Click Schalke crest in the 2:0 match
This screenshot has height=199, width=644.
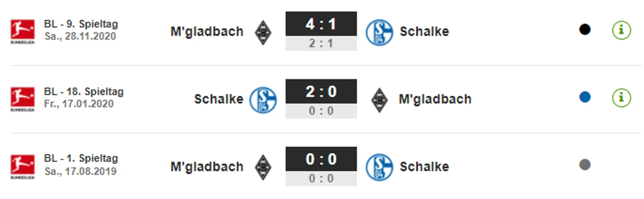coord(263,100)
